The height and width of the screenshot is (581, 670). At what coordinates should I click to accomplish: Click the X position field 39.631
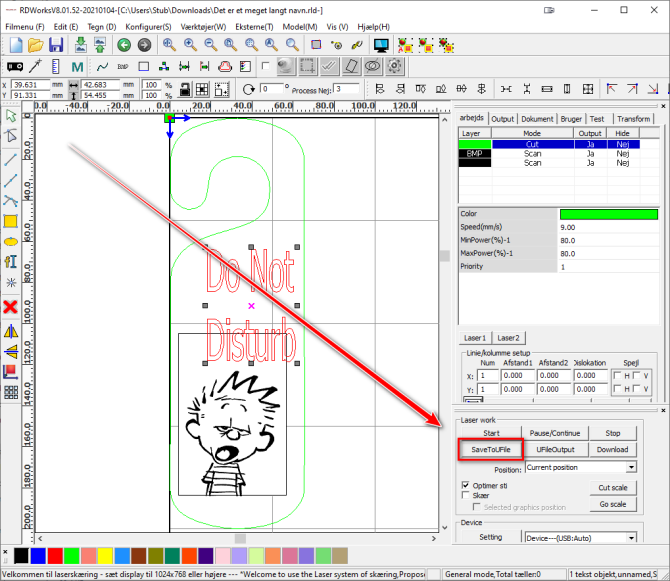click(30, 85)
